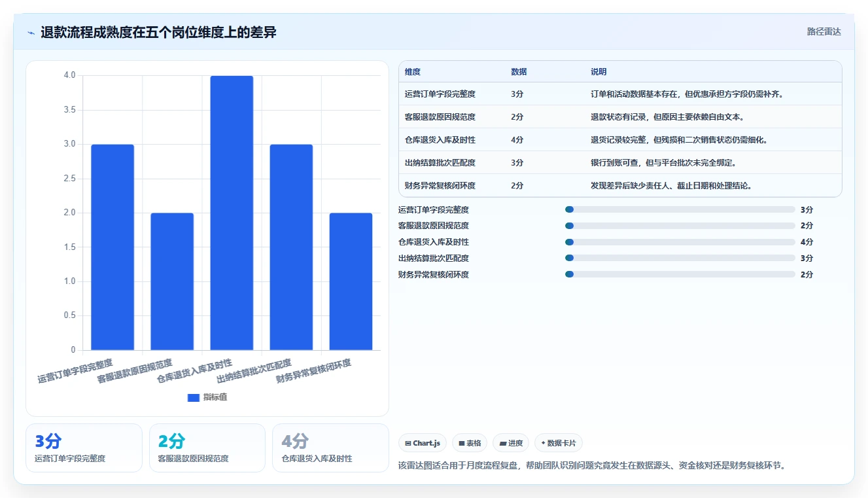Click progress bar for 出纳结算批次匹配度

point(680,258)
